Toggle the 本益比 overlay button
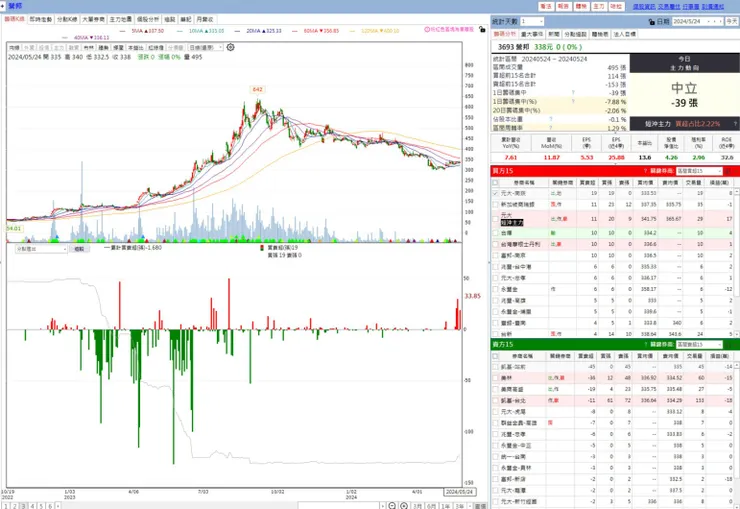 [135, 48]
